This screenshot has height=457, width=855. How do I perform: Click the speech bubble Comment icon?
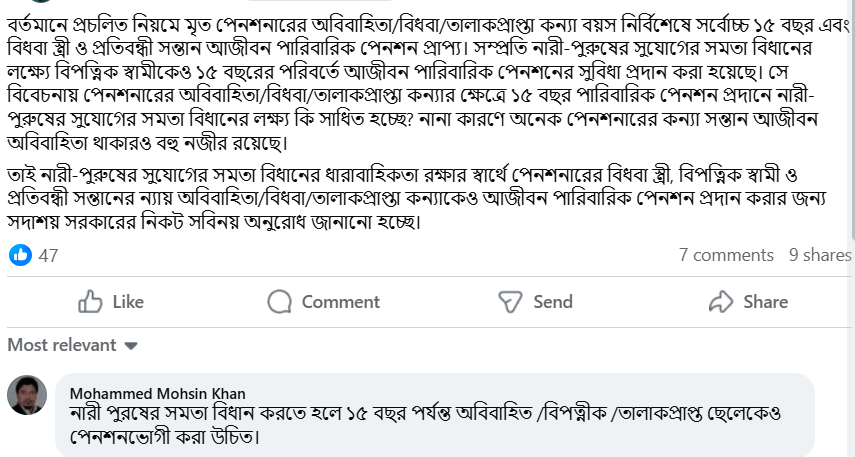pos(280,302)
